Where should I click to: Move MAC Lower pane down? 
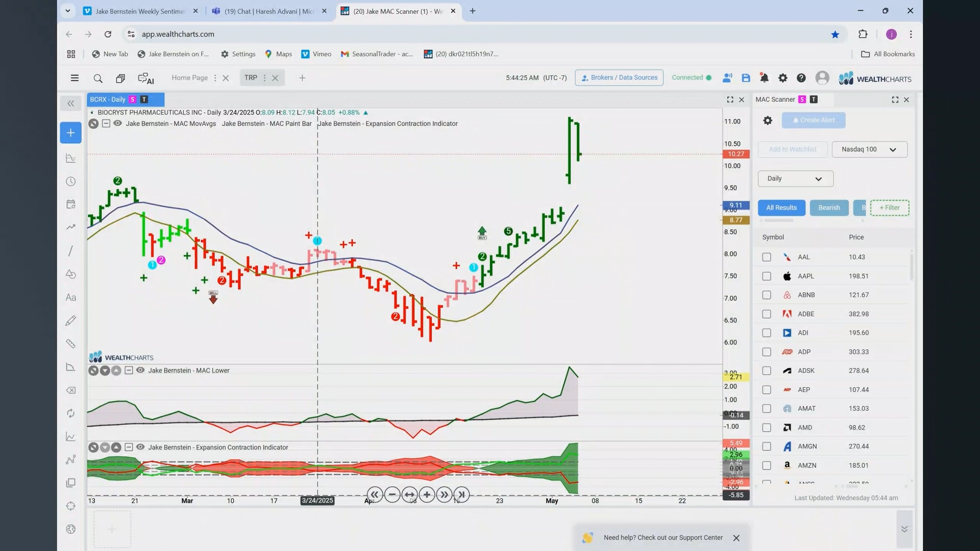pos(105,370)
